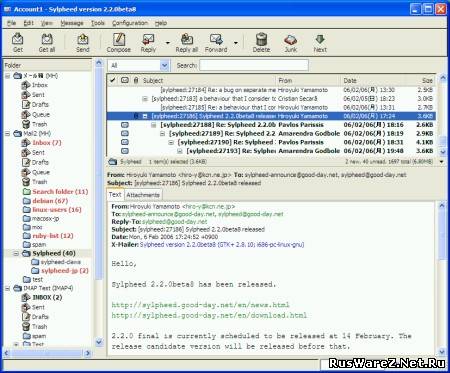Click summary status bar dropdown arrow
The width and height of the screenshot is (450, 373).
point(442,162)
